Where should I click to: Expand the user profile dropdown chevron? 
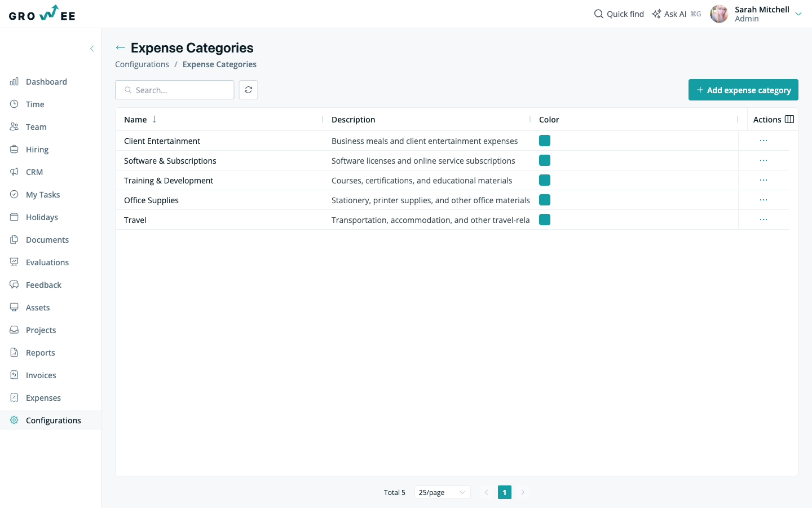click(798, 14)
